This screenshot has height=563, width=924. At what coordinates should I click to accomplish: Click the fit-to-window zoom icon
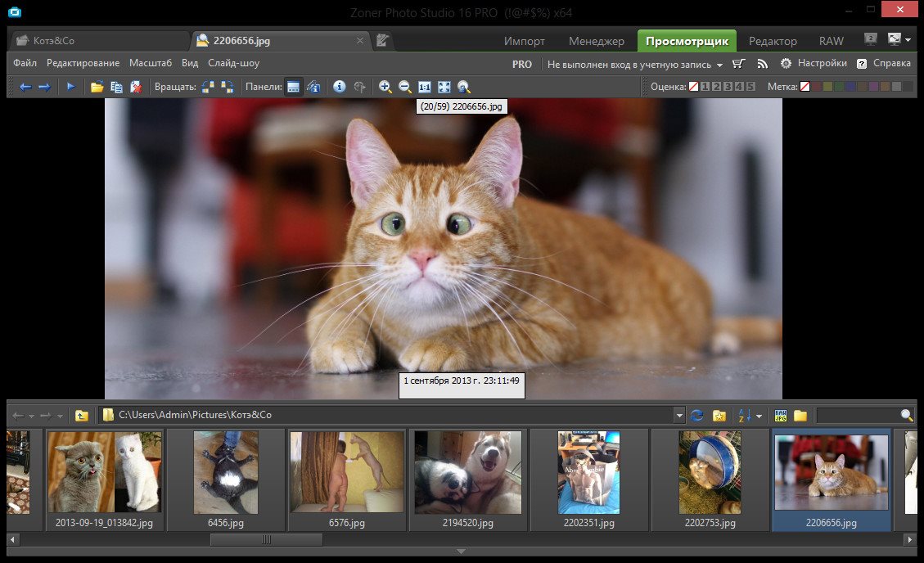444,87
